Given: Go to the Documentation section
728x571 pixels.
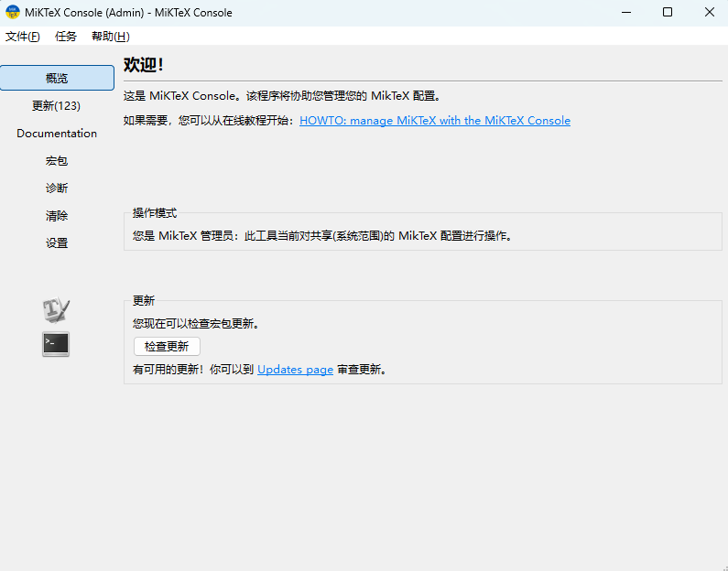Looking at the screenshot, I should click(57, 134).
